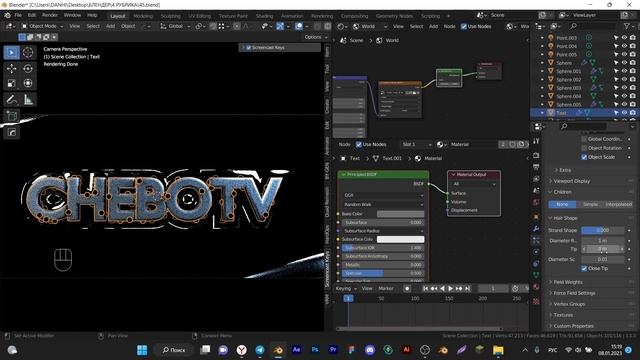
Task: Open the Render menu
Action: click(50, 15)
